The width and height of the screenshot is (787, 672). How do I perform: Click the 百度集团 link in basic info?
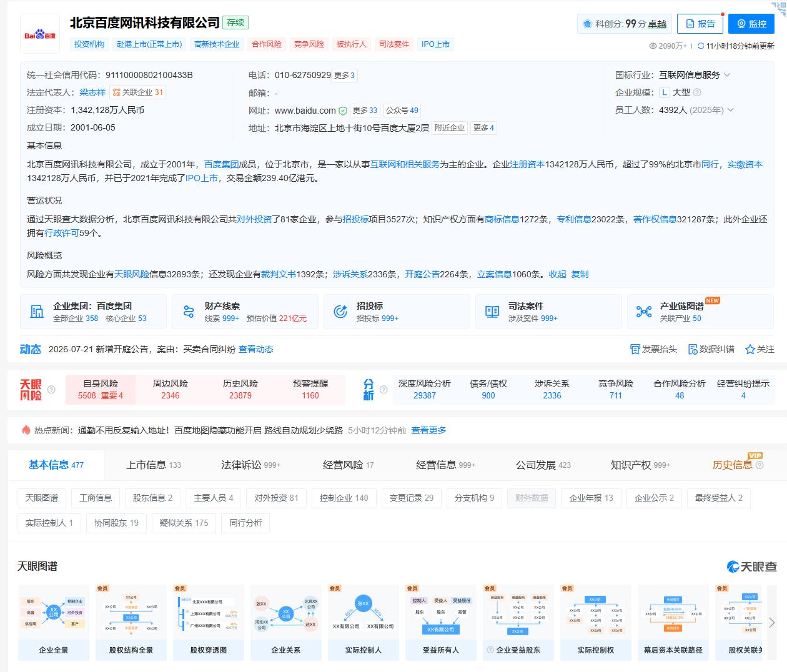click(221, 164)
